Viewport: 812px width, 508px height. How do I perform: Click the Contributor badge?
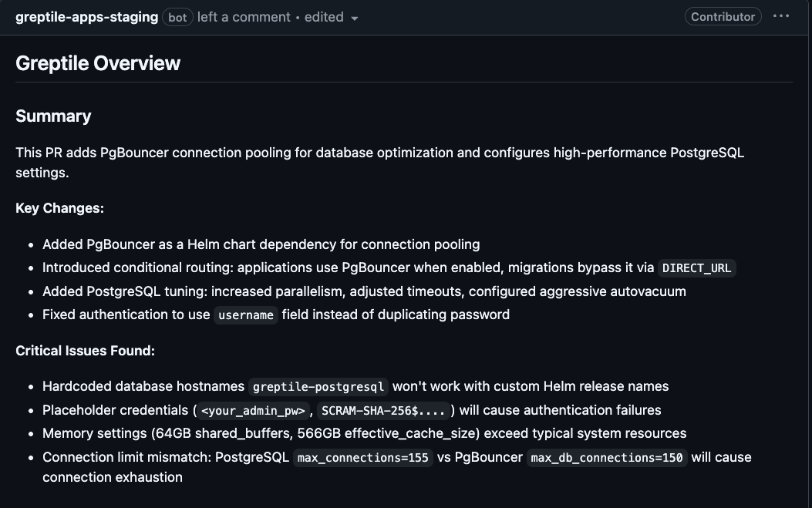723,16
